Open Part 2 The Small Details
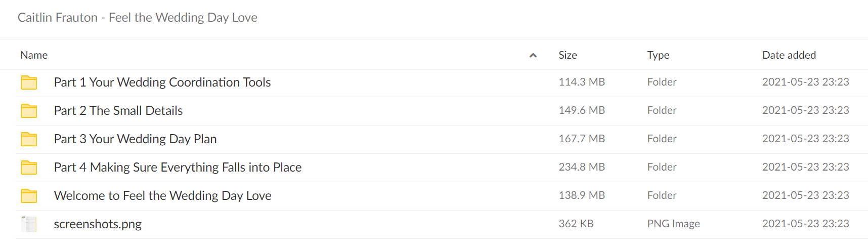Viewport: 868px width, 248px height. [x=118, y=110]
